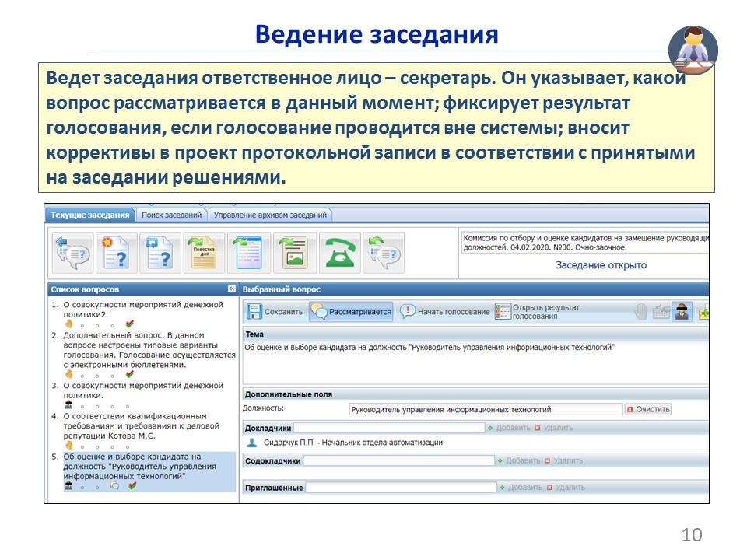This screenshot has width=747, height=560.
Task: Click into the Тема text area
Action: pos(475,362)
